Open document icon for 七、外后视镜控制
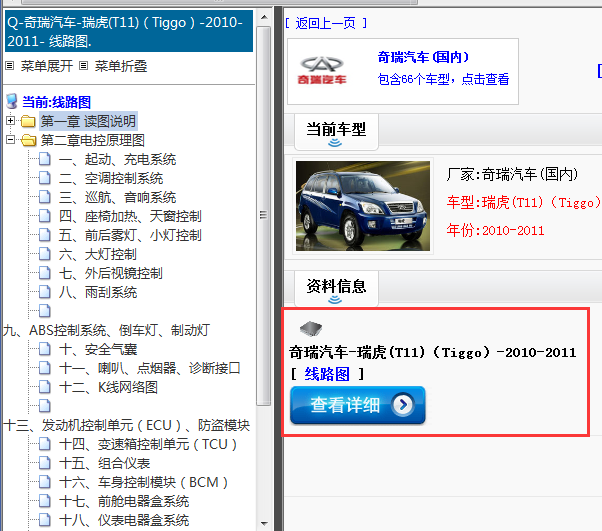 (x=45, y=273)
